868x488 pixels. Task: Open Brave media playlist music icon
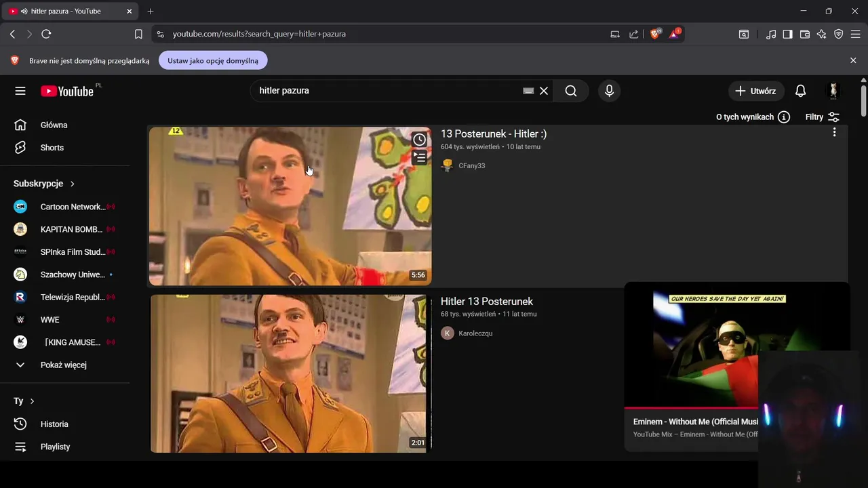coord(771,34)
